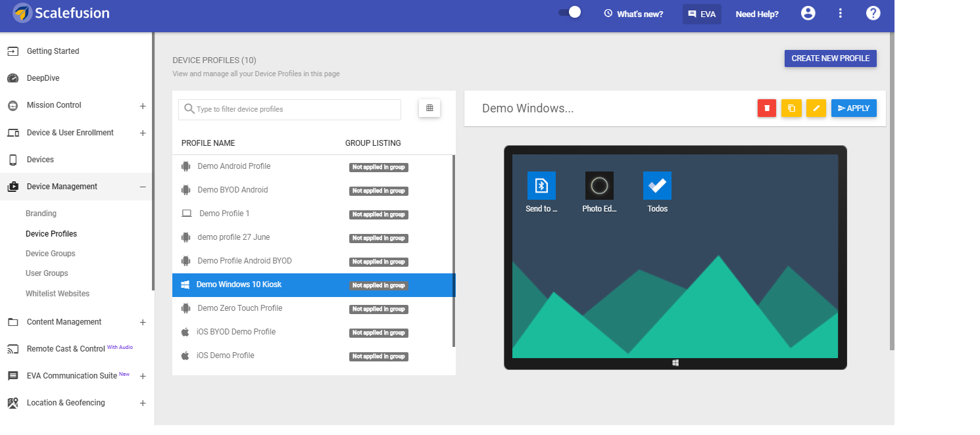Open the three-dot more options menu
The width and height of the screenshot is (980, 435).
pyautogui.click(x=841, y=13)
